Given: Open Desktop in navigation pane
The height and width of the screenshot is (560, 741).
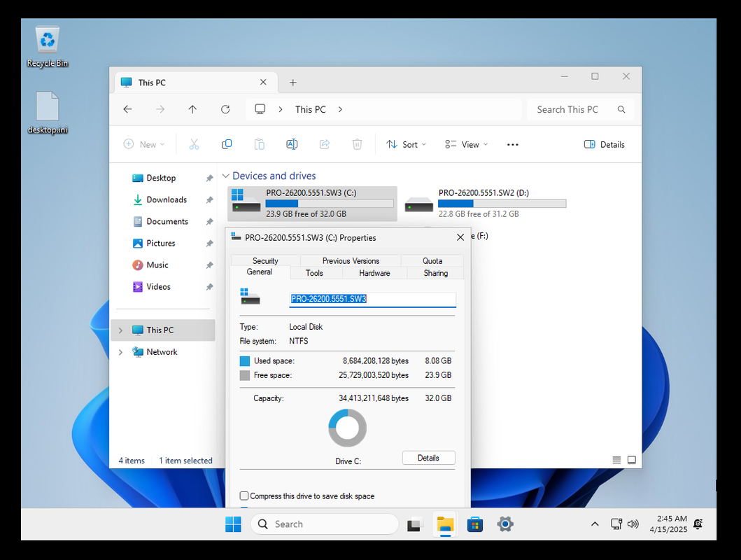Looking at the screenshot, I should click(161, 178).
